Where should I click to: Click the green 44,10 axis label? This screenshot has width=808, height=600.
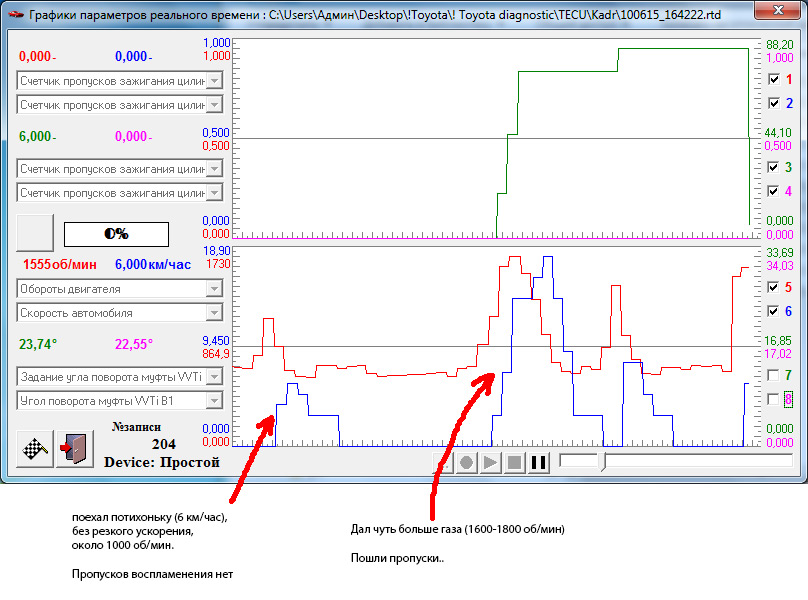click(778, 133)
